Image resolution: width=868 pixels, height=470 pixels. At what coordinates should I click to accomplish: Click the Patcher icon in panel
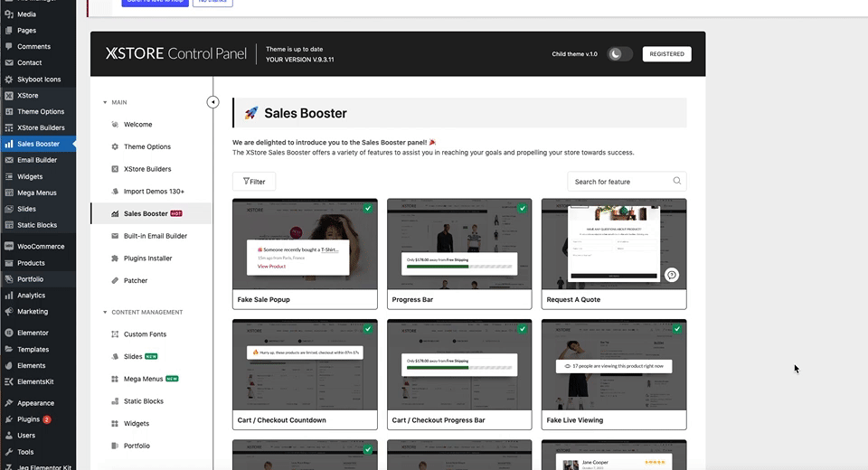115,281
